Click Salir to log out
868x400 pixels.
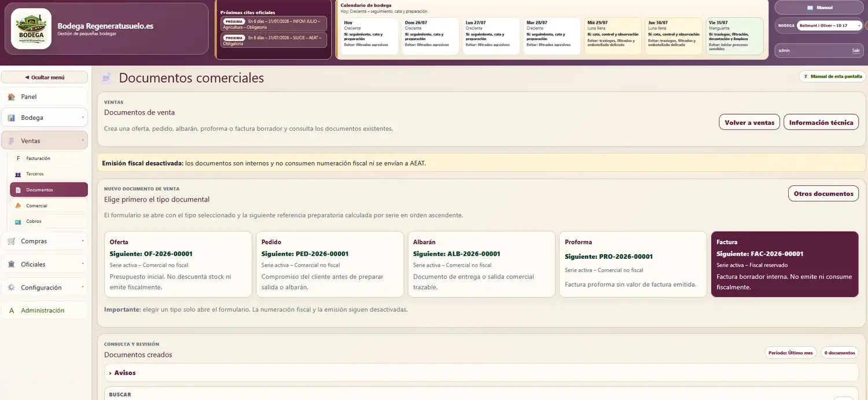(x=856, y=50)
